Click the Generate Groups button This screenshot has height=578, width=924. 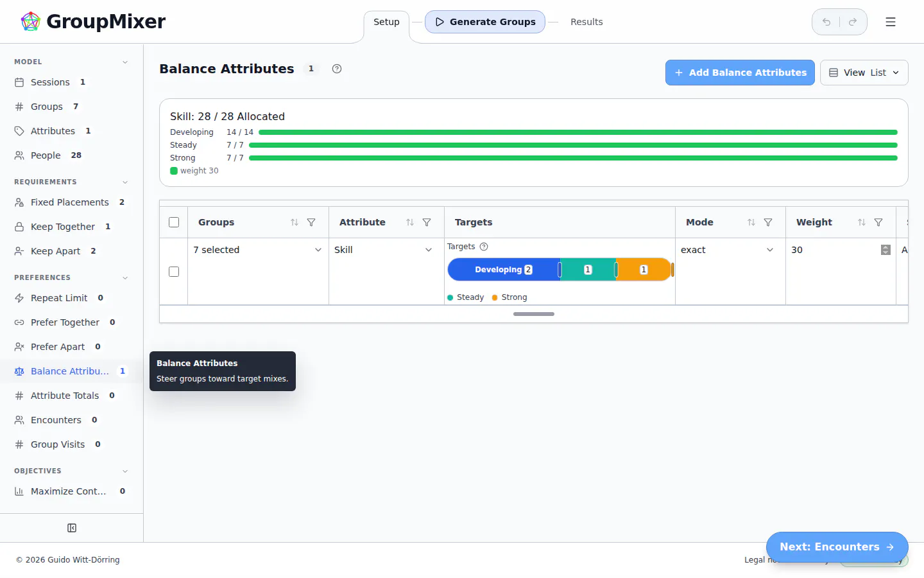485,22
